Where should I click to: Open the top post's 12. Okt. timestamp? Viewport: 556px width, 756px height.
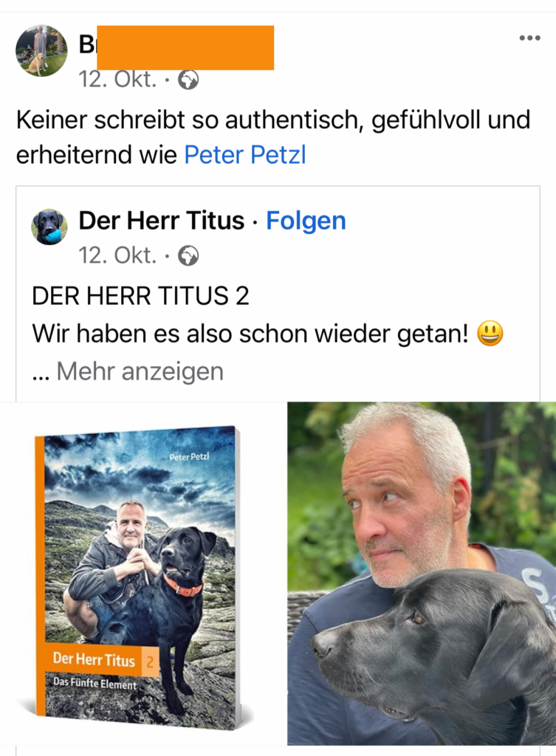tap(117, 80)
